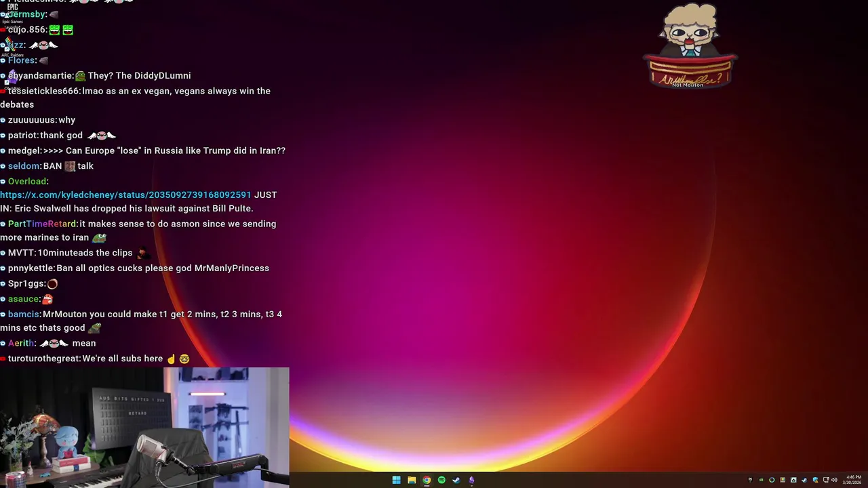
Task: Open the ARC Raiders desktop shortcut
Action: pos(12,47)
